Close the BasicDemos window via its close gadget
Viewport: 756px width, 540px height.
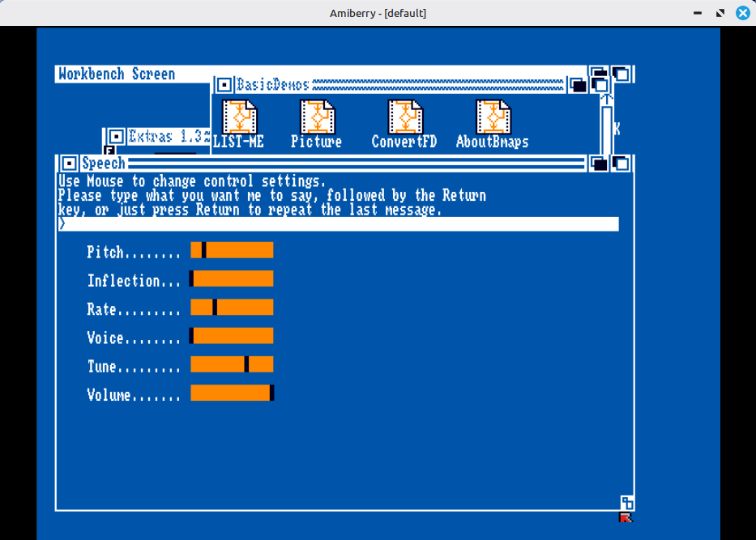224,85
